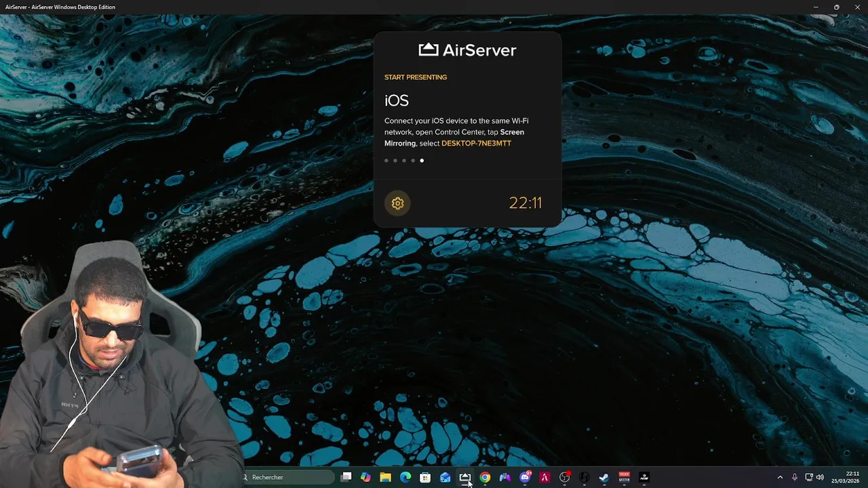Open Microsoft Store taskbar icon

point(425,477)
